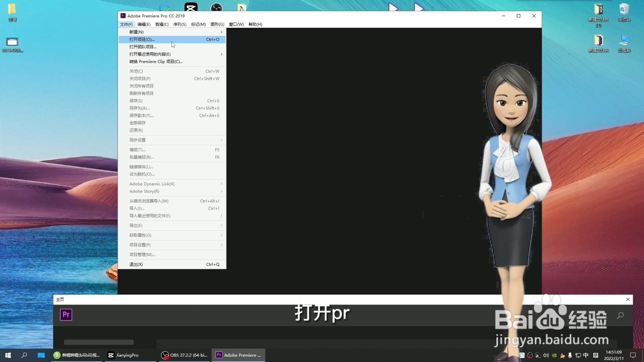Screen dimensions: 644x362
Task: Open the 文件(F) menu in Premiere
Action: [126, 24]
